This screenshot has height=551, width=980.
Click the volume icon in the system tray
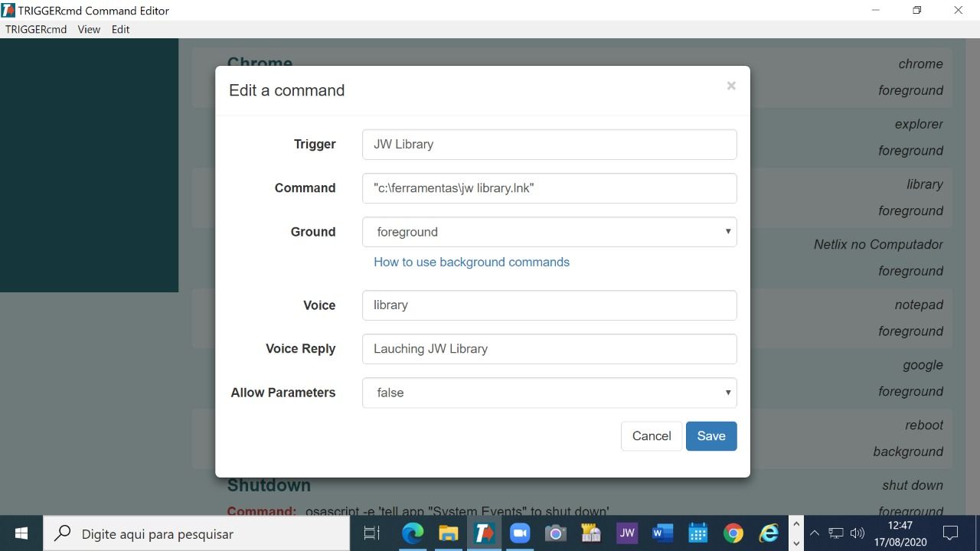(857, 533)
